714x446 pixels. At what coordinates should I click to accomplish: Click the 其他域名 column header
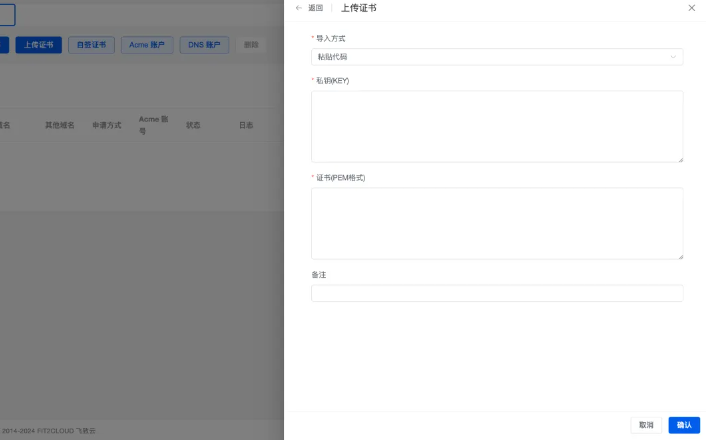point(60,125)
